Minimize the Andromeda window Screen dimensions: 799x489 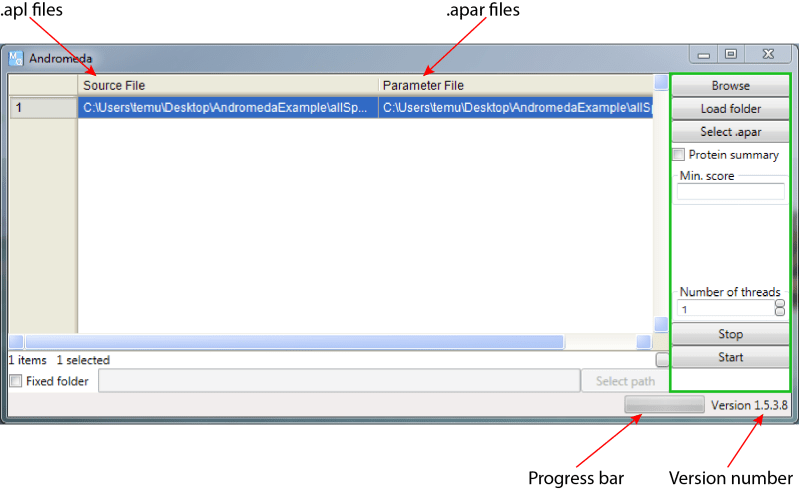tap(704, 55)
